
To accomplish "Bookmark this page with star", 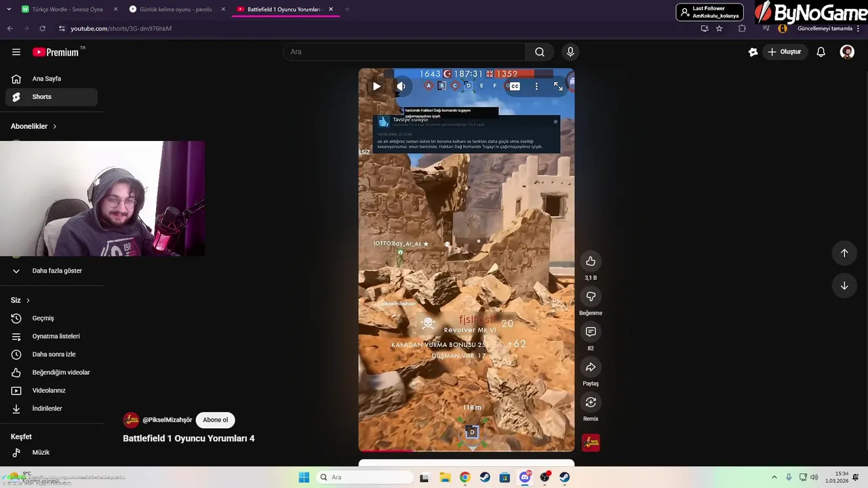I will coord(719,28).
